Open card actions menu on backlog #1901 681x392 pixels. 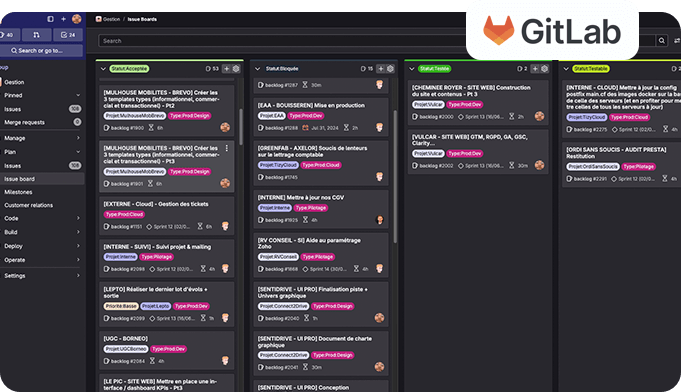coord(227,148)
